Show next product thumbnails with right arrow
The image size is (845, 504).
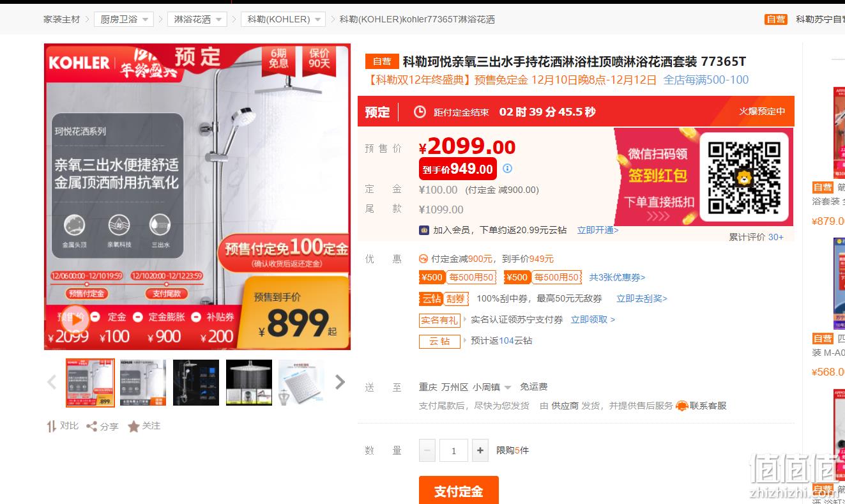tap(340, 382)
